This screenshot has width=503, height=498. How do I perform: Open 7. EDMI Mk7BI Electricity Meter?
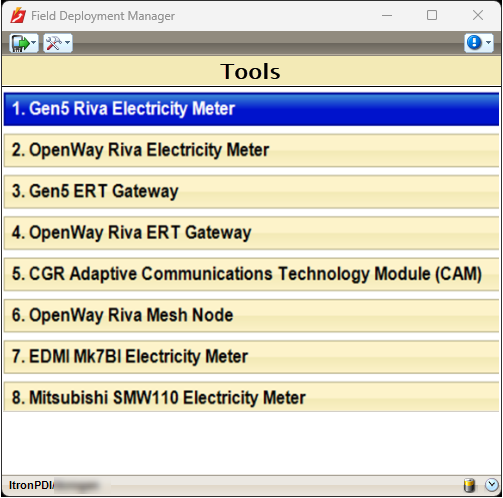tap(251, 357)
